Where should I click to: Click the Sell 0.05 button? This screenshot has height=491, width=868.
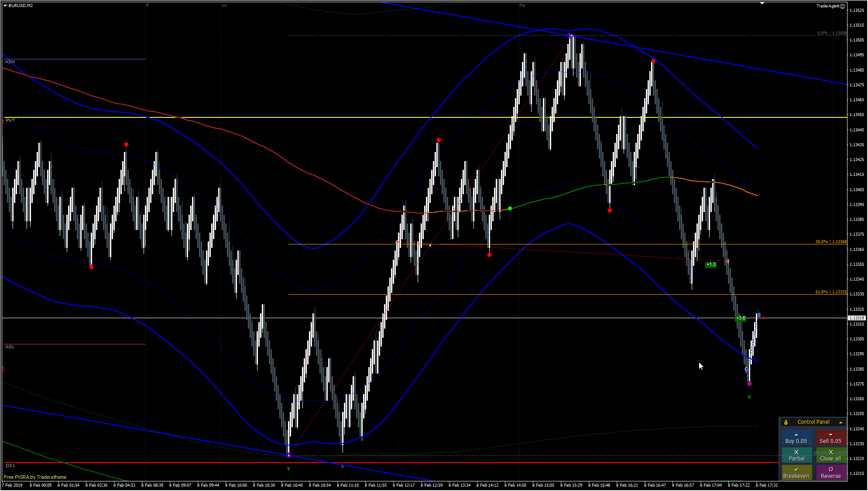point(830,438)
